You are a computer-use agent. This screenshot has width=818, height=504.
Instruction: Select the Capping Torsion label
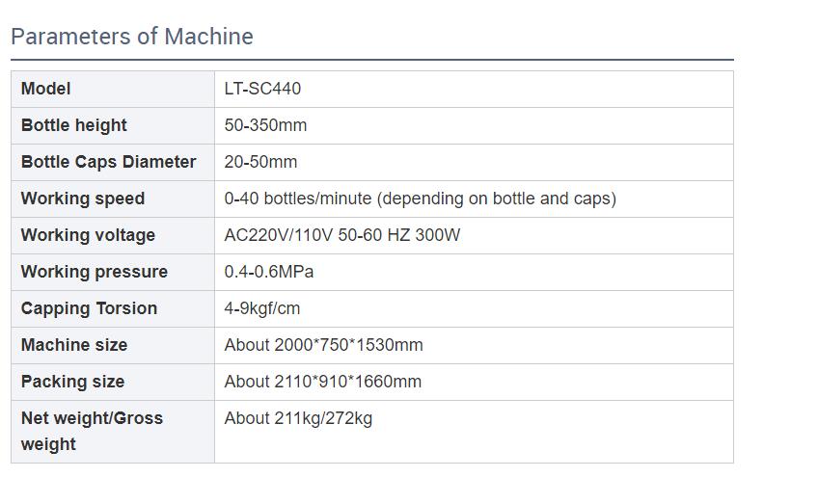[x=89, y=308]
